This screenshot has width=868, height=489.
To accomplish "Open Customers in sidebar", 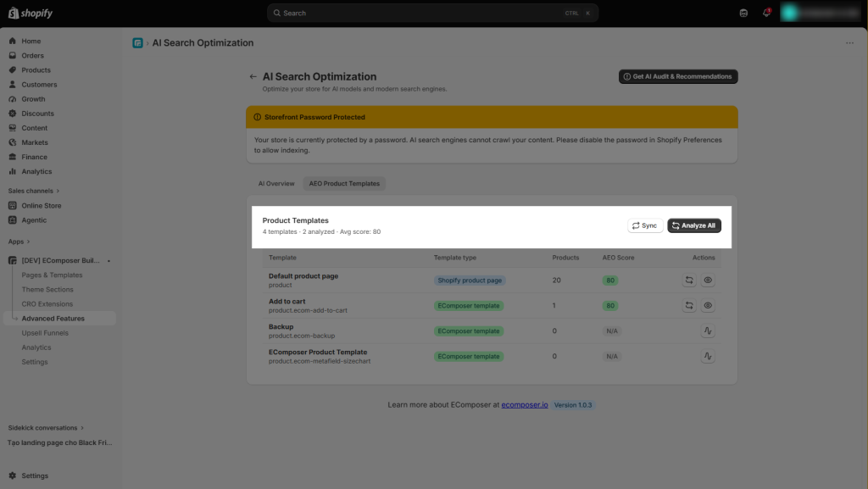I will [x=39, y=85].
